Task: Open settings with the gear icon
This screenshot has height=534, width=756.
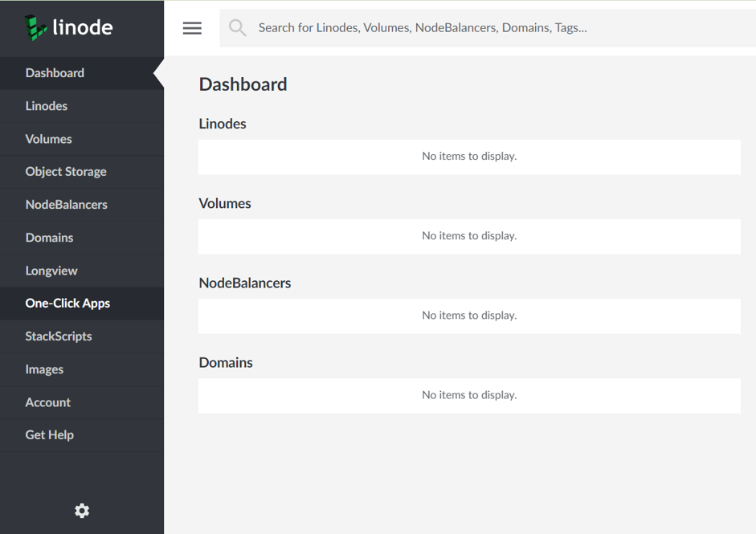Action: 82,511
